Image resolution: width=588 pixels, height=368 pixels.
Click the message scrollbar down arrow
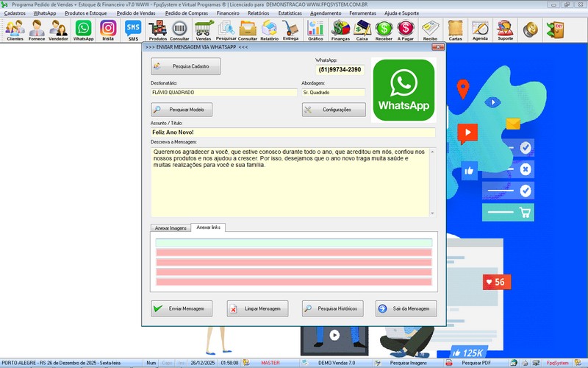432,213
